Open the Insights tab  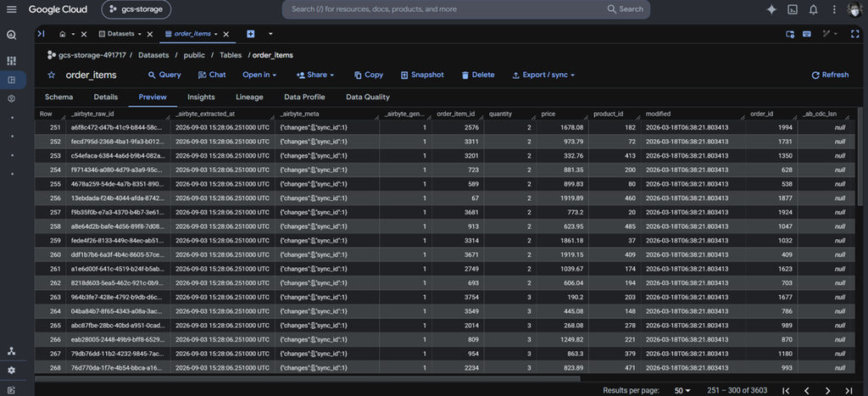click(201, 97)
